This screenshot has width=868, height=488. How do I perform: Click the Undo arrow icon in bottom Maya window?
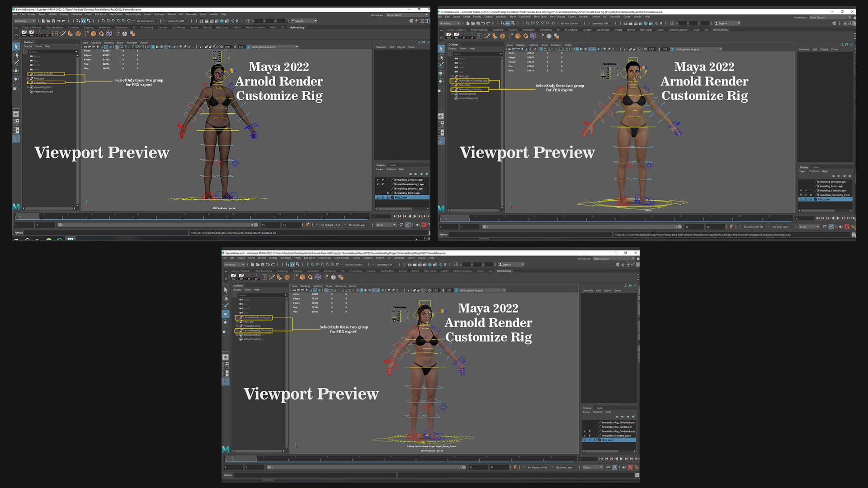point(268,264)
